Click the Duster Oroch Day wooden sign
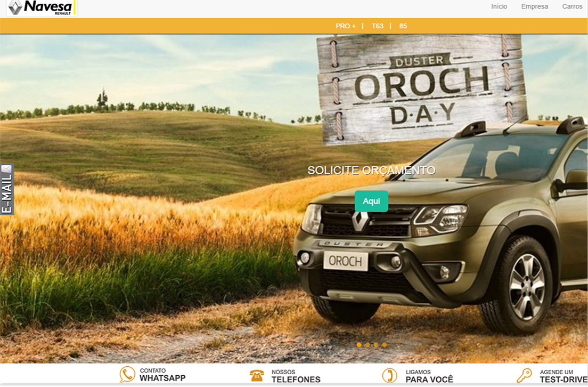 tap(421, 89)
